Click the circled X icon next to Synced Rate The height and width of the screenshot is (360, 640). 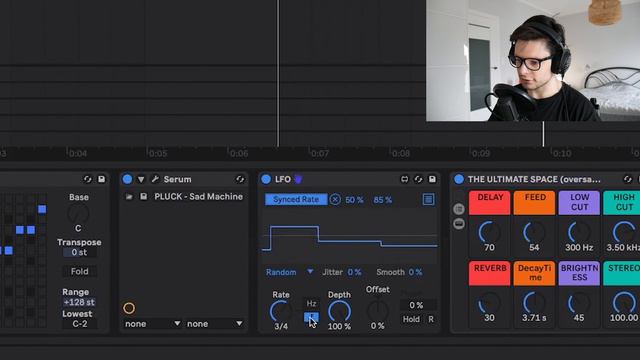(335, 200)
